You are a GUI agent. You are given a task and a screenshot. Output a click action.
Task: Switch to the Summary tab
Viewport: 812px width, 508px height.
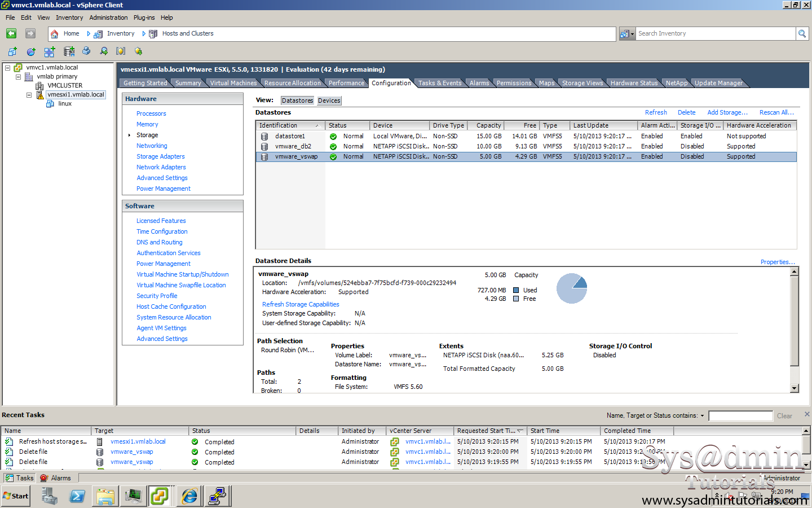(188, 83)
